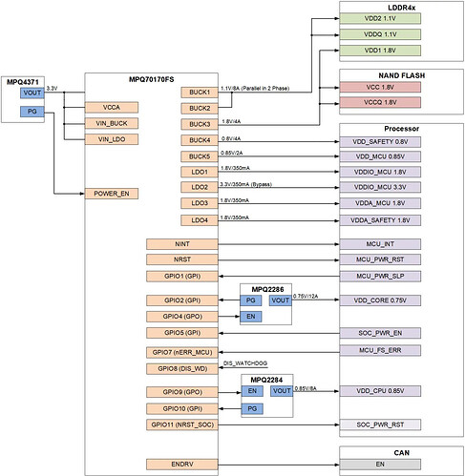Click the MPQ70170FS title text
The image size is (465, 476).
(x=152, y=79)
